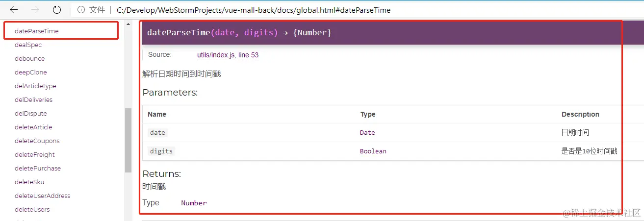
Task: Click the Parameters: heading
Action: [170, 92]
